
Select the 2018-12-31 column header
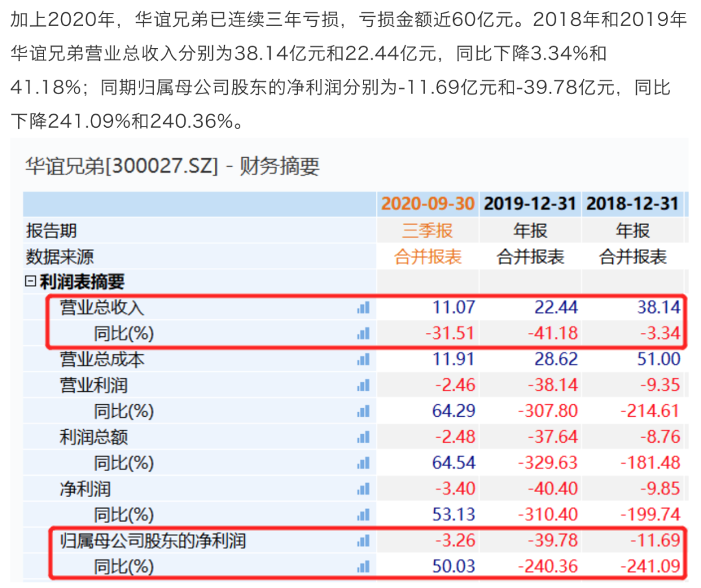633,204
